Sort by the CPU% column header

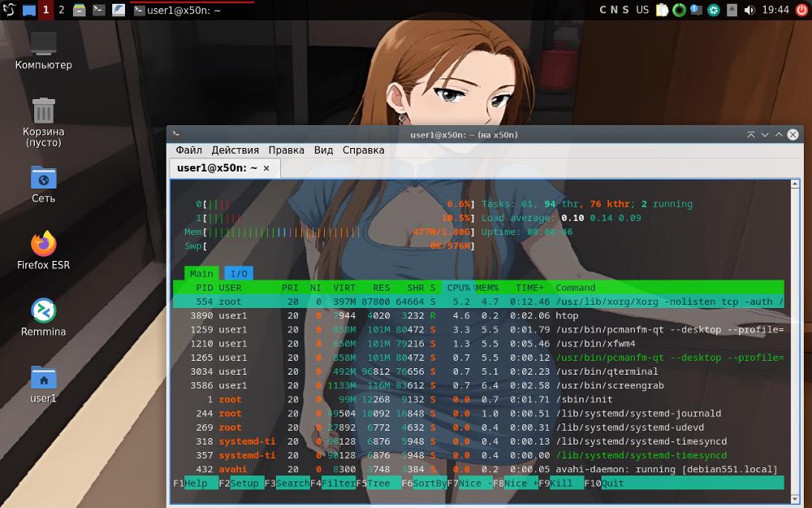(x=458, y=288)
